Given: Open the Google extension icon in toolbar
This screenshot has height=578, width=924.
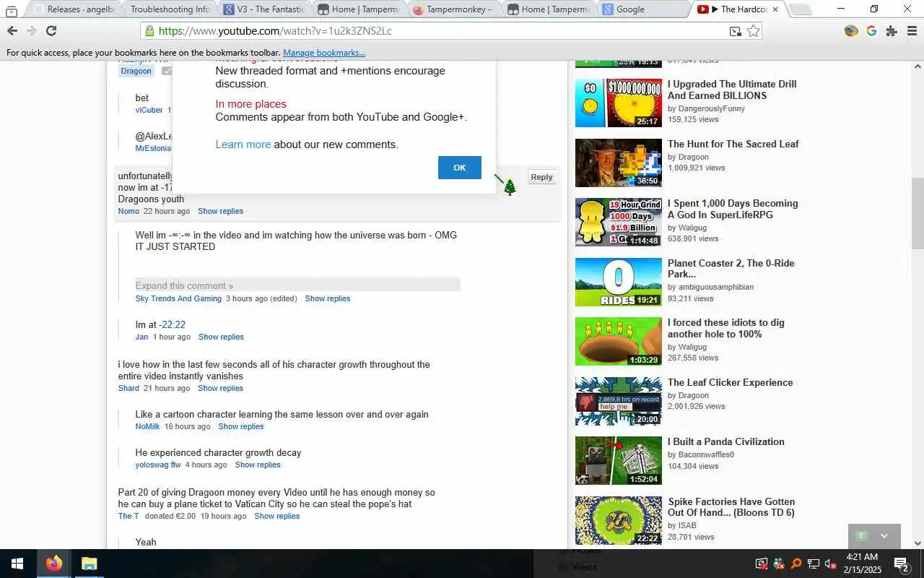Looking at the screenshot, I should pyautogui.click(x=871, y=31).
